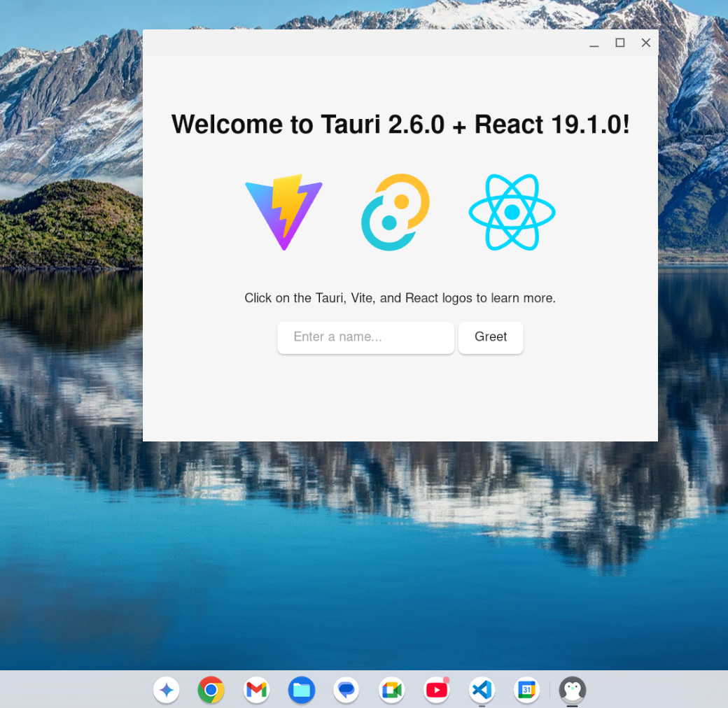This screenshot has width=728, height=708.
Task: Maximize the Tauri app window
Action: pos(619,43)
